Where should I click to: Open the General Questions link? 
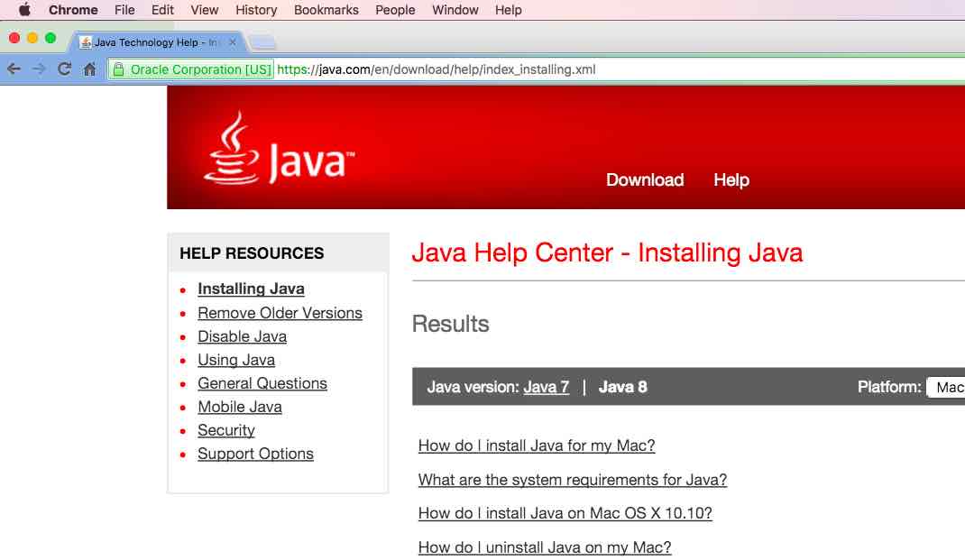(x=262, y=383)
